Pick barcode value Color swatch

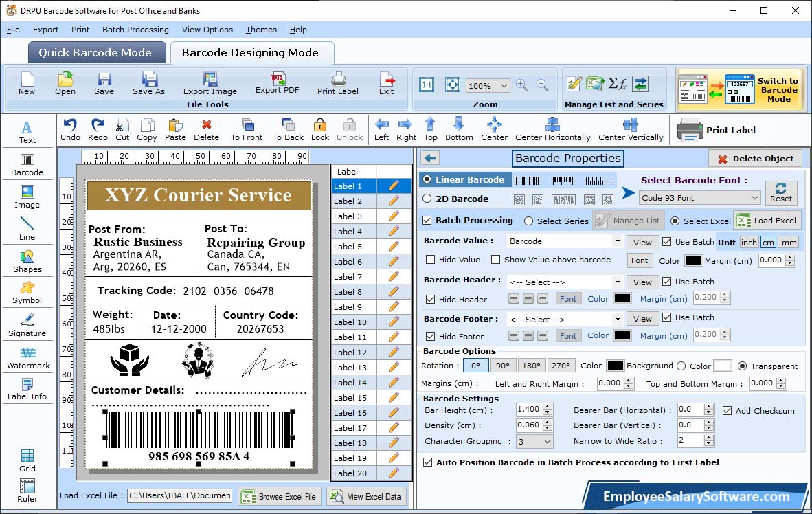[693, 260]
